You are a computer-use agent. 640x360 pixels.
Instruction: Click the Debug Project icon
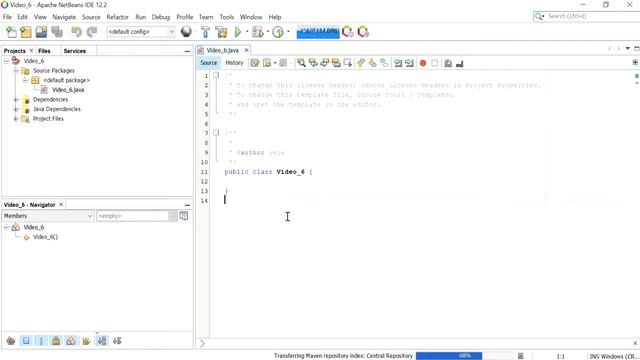(258, 32)
